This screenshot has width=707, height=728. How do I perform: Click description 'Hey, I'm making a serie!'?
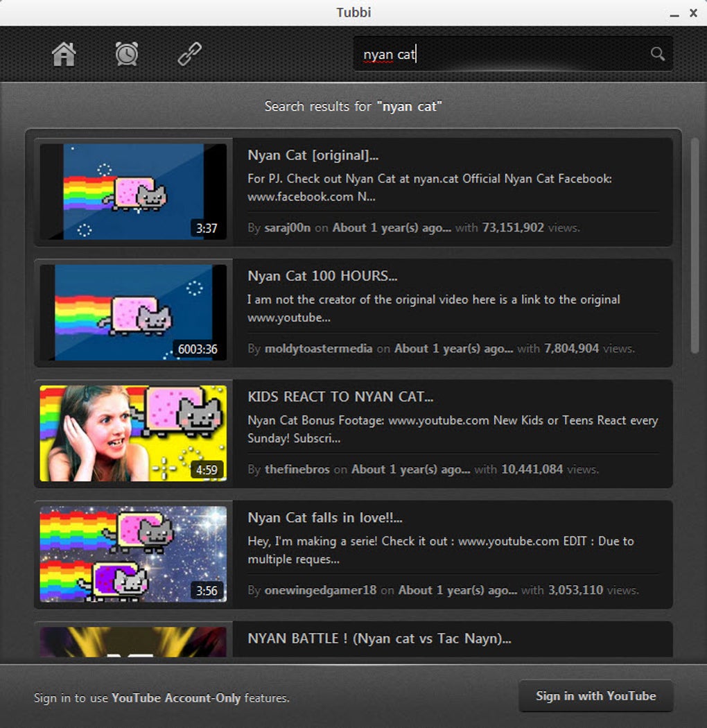pyautogui.click(x=441, y=550)
